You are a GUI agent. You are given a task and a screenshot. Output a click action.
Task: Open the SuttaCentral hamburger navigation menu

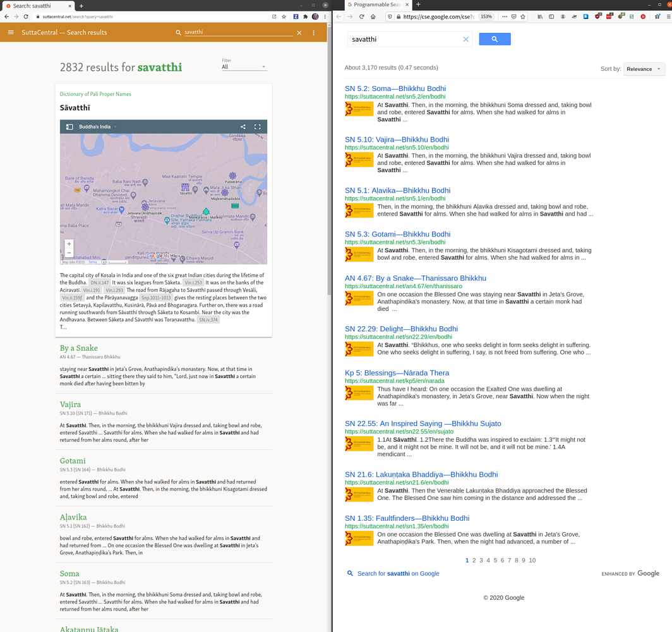(x=11, y=32)
